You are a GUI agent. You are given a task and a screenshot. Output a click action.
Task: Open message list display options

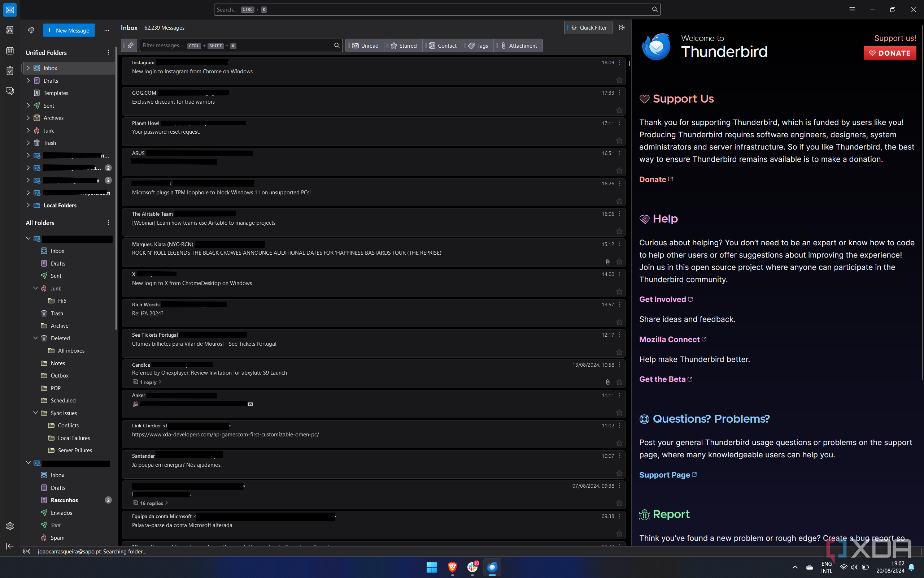(x=622, y=27)
